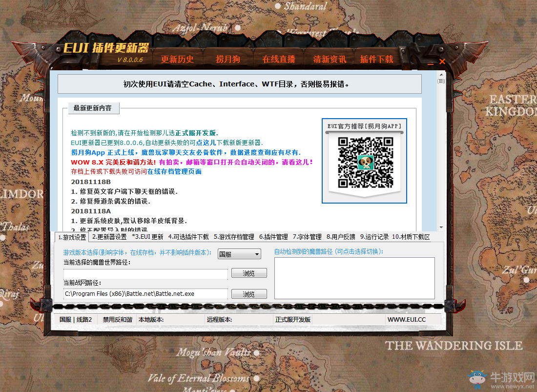The image size is (537, 392).
Task: Open the 捞月狗 menu item
Action: click(228, 59)
